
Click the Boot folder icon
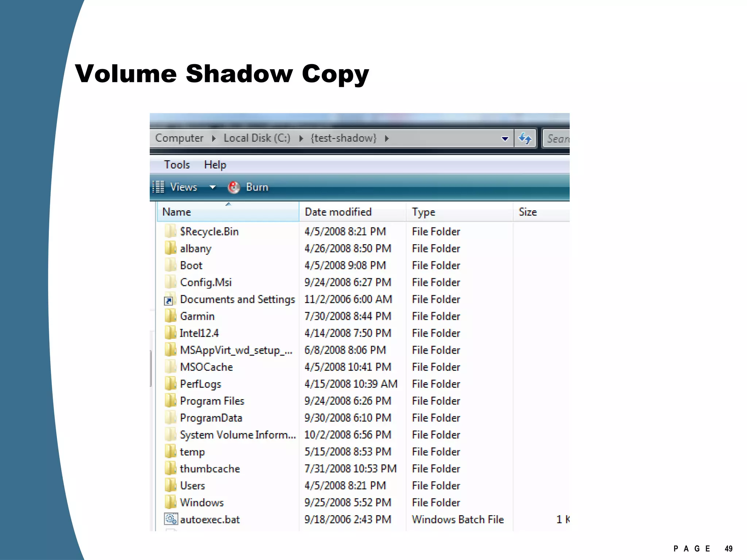point(170,265)
